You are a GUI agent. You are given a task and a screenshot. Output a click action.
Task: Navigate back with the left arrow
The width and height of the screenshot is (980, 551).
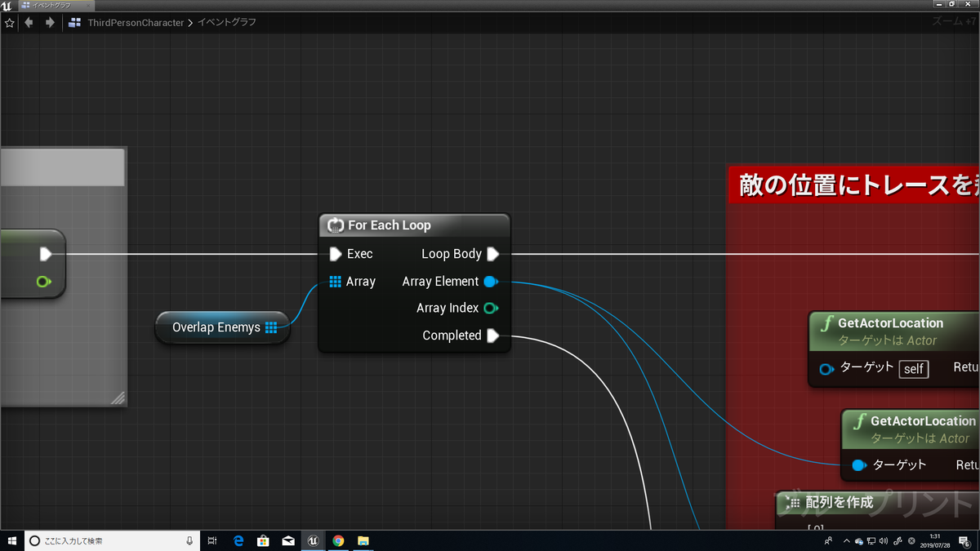click(29, 23)
